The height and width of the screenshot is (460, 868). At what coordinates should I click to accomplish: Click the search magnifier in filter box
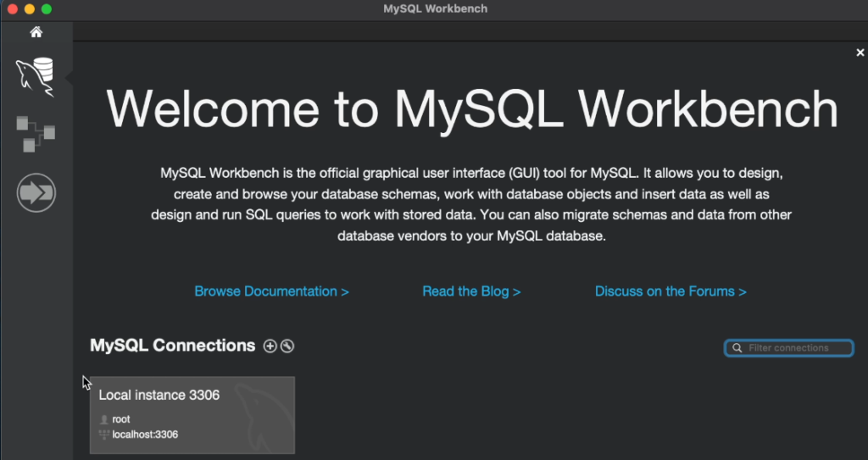[737, 348]
